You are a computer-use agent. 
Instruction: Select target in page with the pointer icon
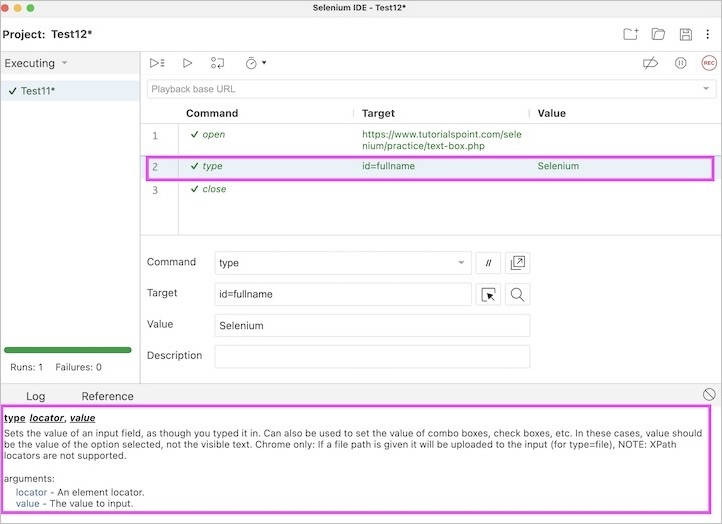point(488,294)
